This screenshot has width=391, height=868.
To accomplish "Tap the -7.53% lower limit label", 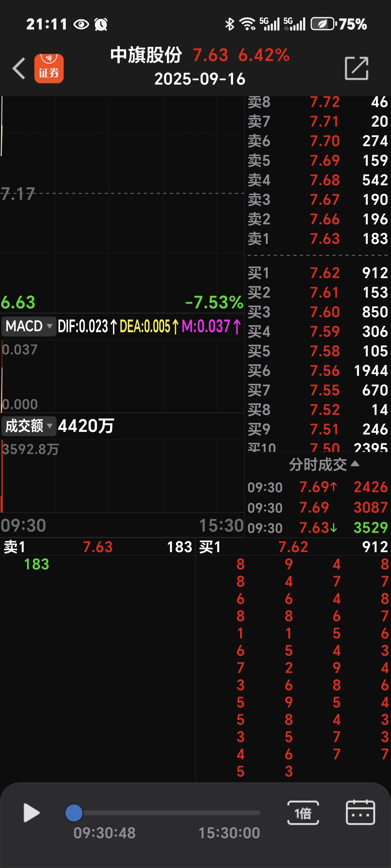I will click(214, 302).
